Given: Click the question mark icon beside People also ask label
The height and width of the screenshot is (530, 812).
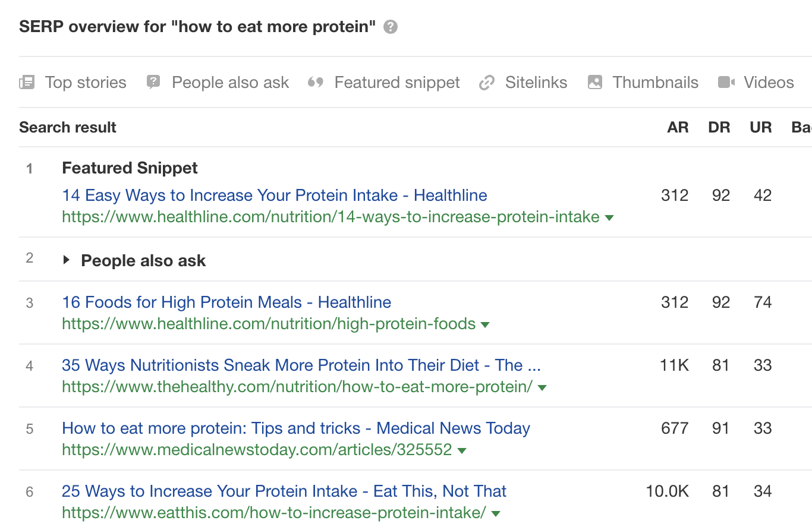Looking at the screenshot, I should (153, 82).
